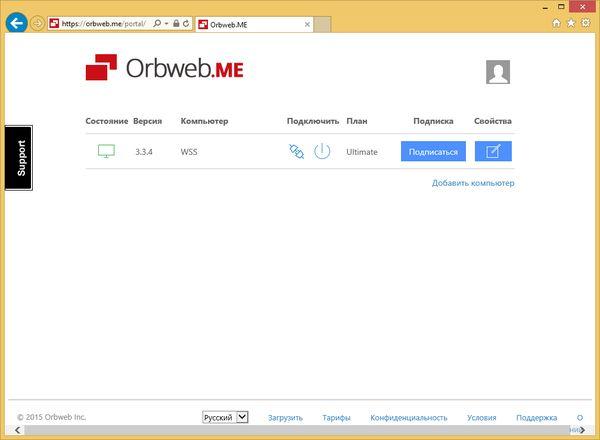This screenshot has width=600, height=440.
Task: Close the Orbweb.ME tab
Action: click(307, 24)
